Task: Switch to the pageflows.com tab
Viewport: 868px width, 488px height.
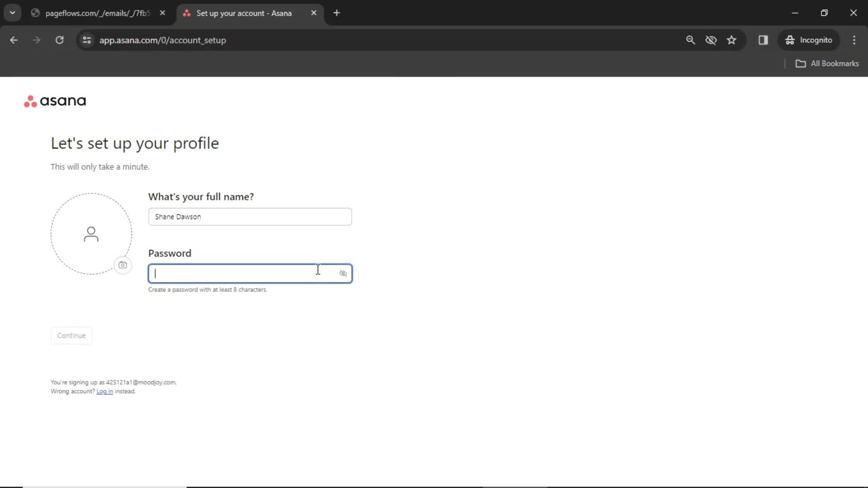Action: coord(97,13)
